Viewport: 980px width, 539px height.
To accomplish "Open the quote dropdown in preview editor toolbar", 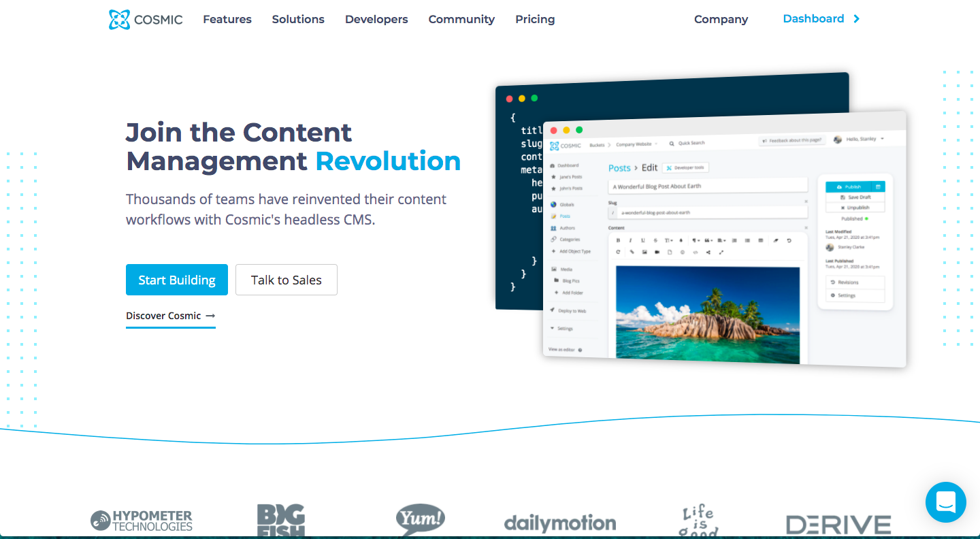I will tap(708, 240).
